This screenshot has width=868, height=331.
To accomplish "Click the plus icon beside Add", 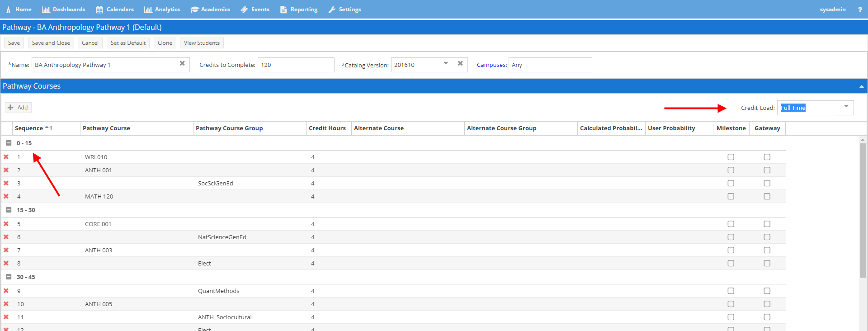I will tap(10, 108).
